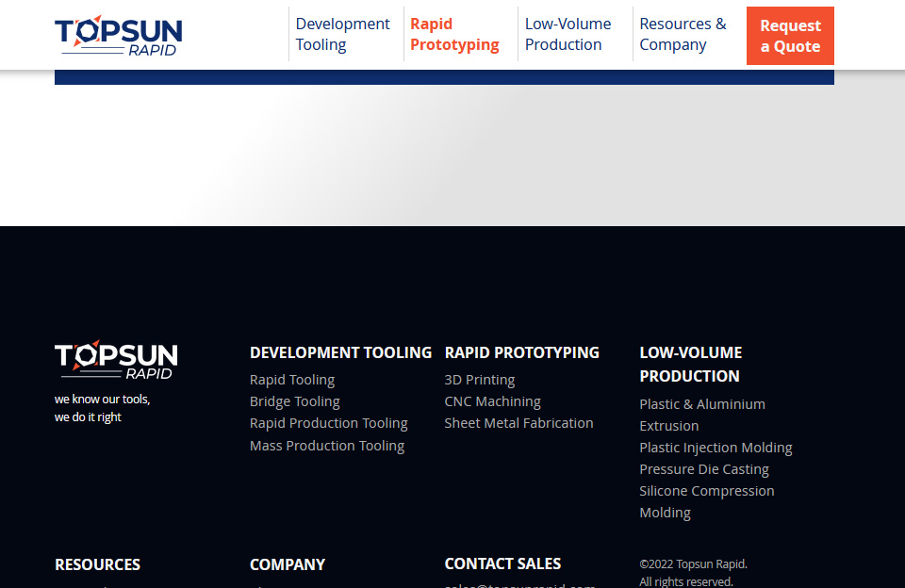The height and width of the screenshot is (588, 905).
Task: Open the Bridge Tooling footer link
Action: point(295,401)
